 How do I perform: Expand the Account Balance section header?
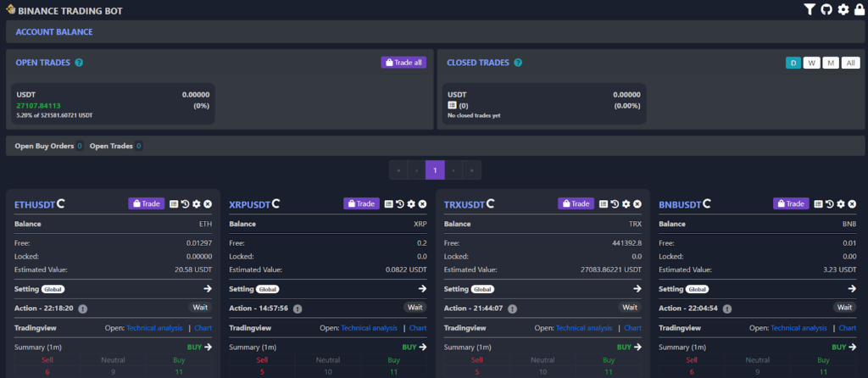[434, 32]
